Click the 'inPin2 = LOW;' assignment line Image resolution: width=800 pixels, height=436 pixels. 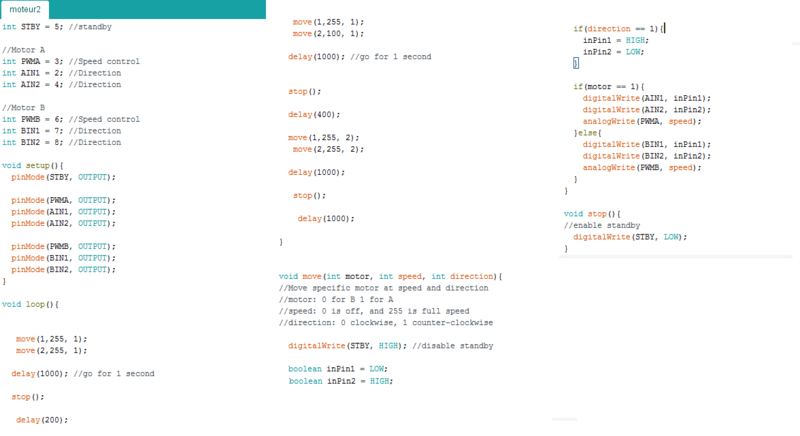point(613,52)
